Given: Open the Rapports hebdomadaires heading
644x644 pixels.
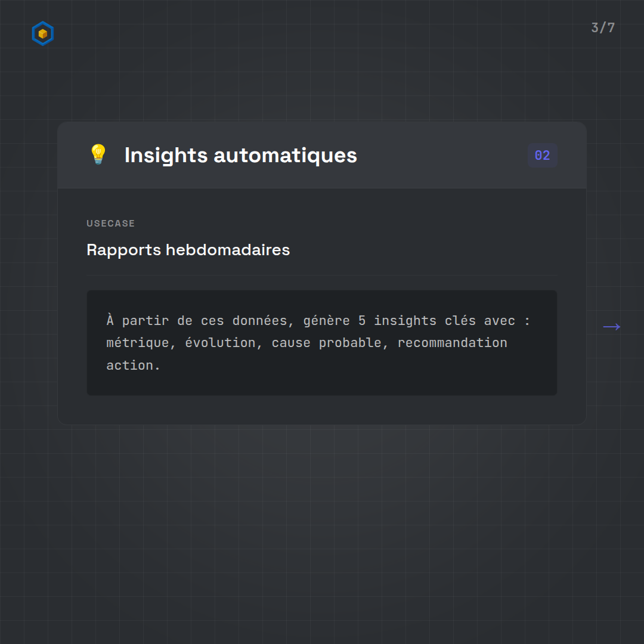Looking at the screenshot, I should (188, 250).
